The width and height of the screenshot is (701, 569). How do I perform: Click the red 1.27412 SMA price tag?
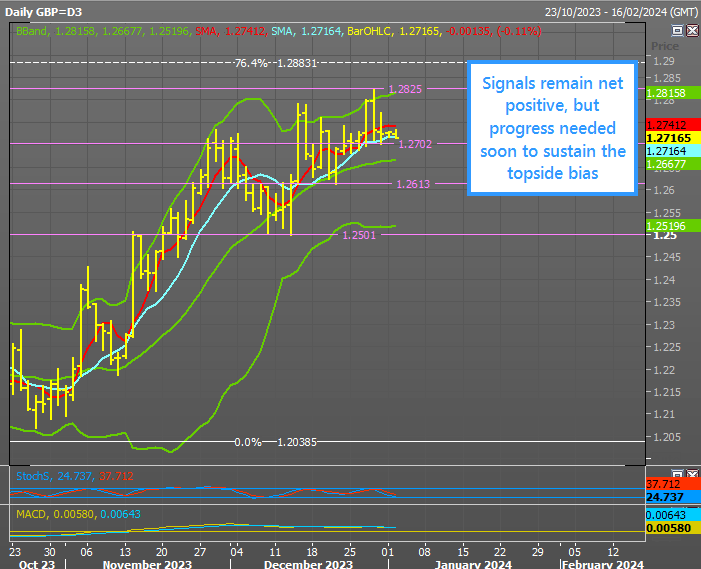click(x=673, y=125)
